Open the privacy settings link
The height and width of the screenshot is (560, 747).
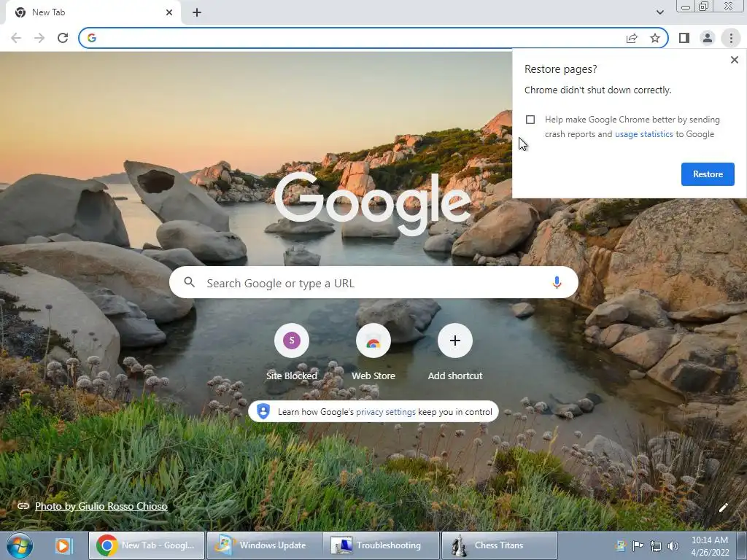(385, 412)
